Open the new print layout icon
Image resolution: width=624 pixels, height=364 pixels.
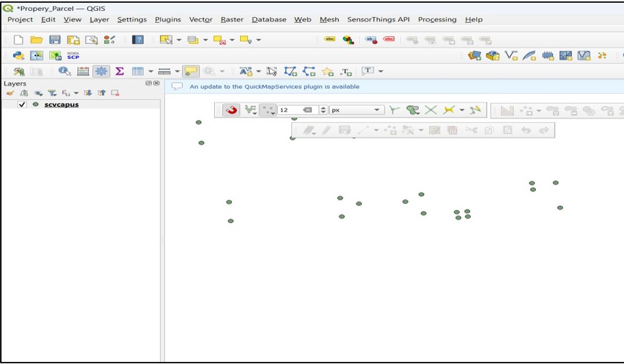(73, 40)
